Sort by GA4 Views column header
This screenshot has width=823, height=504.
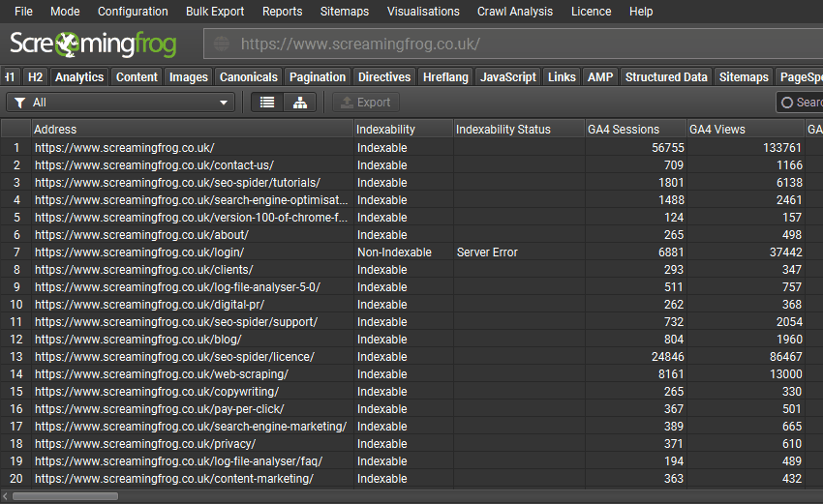(x=746, y=129)
